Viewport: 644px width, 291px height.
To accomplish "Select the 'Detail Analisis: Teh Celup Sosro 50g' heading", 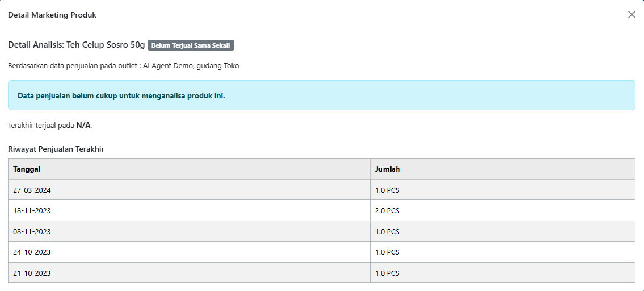I will click(x=77, y=45).
